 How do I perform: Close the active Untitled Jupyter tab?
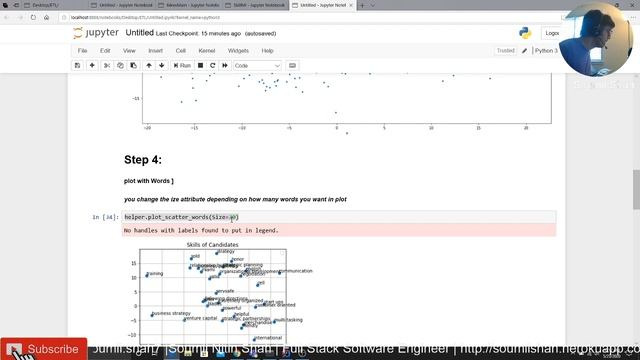tap(351, 5)
